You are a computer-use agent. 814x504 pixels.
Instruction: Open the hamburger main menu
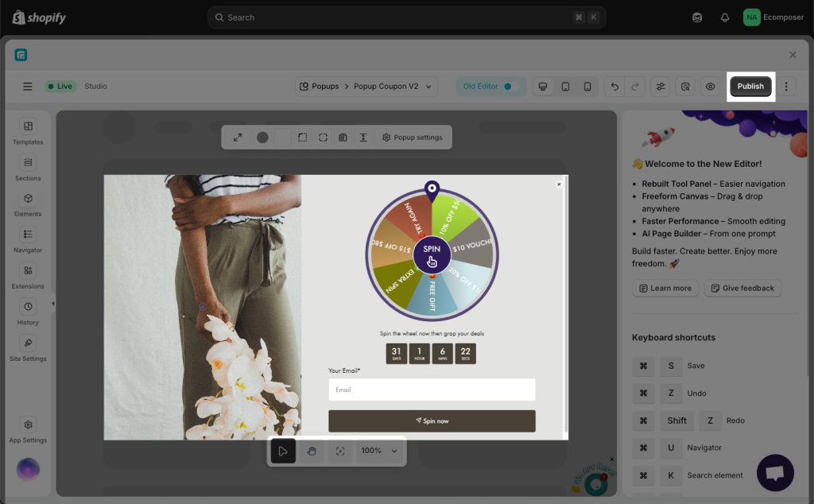coord(28,87)
